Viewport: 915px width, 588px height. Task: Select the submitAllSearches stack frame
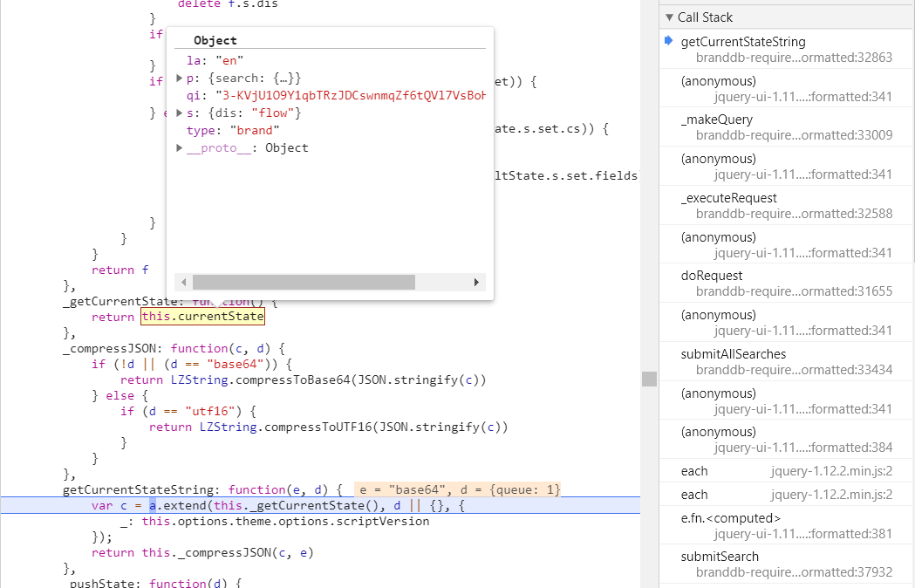(x=733, y=354)
